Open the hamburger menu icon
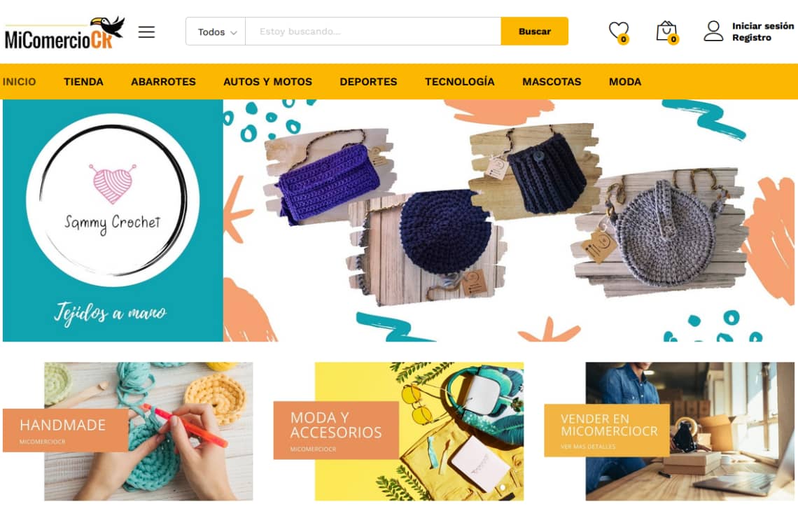Image resolution: width=798 pixels, height=532 pixels. (x=146, y=31)
